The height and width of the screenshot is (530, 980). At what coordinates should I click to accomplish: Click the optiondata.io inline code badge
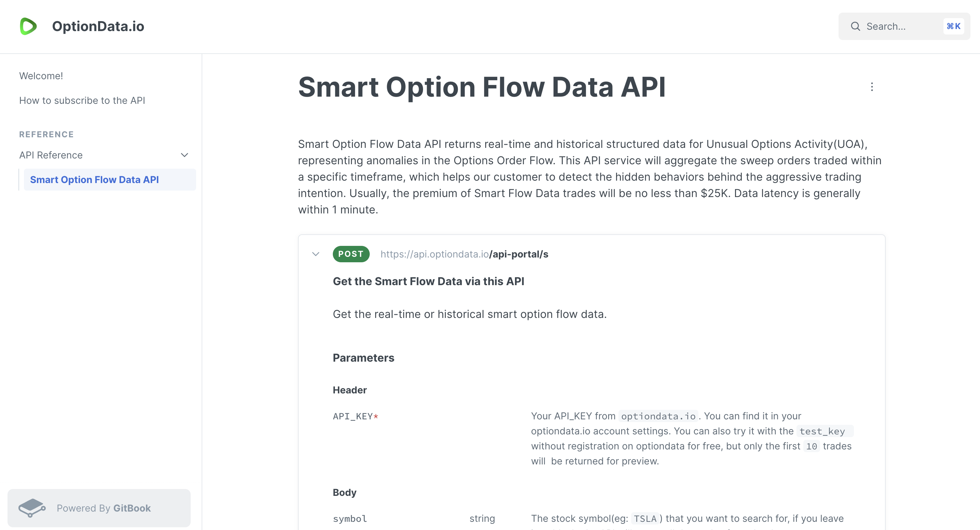[658, 416]
